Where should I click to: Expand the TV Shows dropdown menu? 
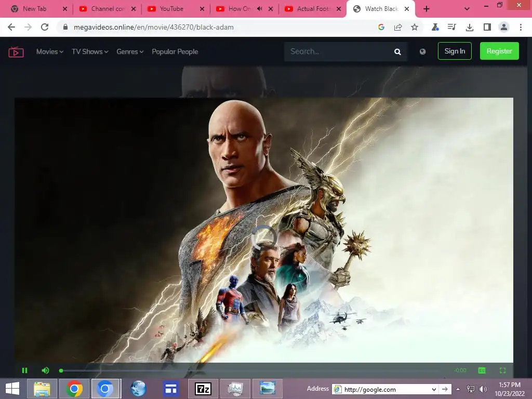[89, 51]
